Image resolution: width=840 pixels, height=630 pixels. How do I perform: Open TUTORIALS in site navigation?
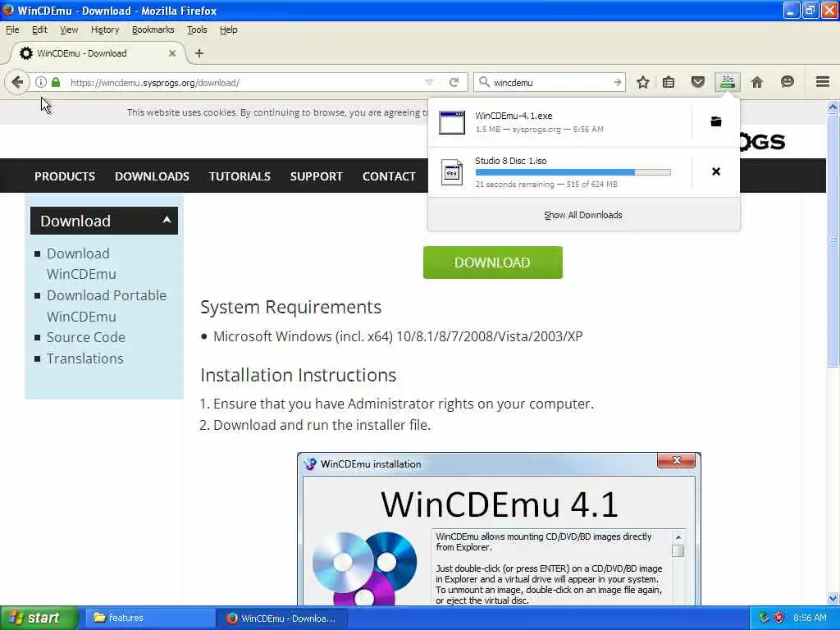coord(240,176)
